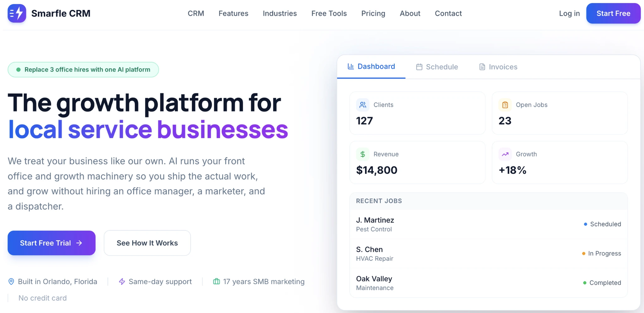The image size is (644, 313).
Task: Click the map pin icon beside Orlando
Action: coord(11,281)
